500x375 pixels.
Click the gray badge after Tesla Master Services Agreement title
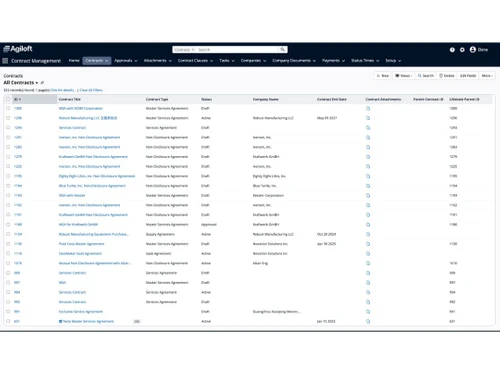click(137, 321)
